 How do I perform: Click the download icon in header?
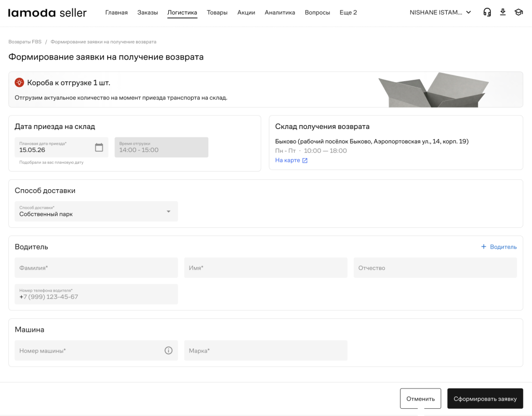503,12
